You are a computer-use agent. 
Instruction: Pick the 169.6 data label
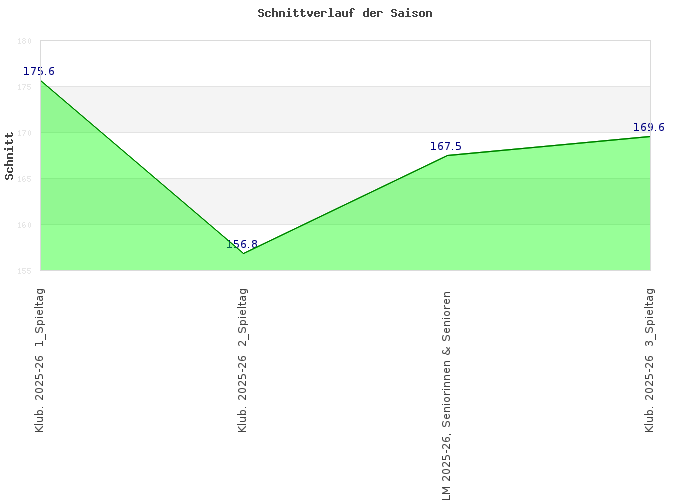coord(649,127)
